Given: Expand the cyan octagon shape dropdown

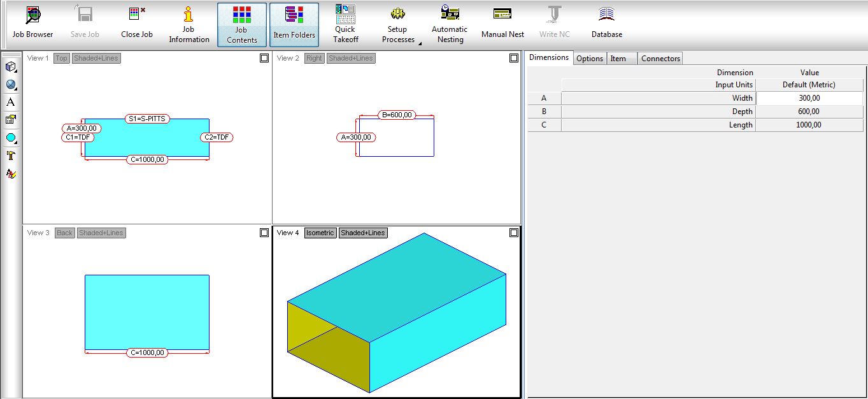Looking at the screenshot, I should [11, 138].
